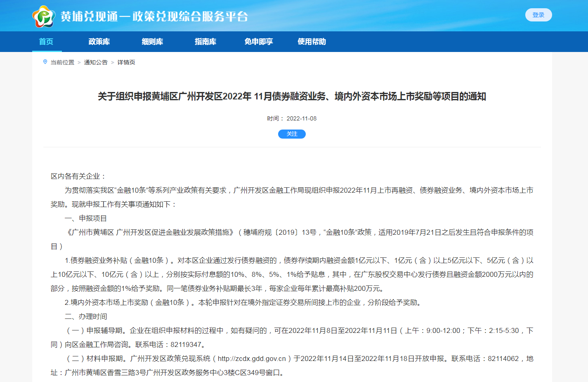Click the location pin icon in breadcrumb
This screenshot has height=382, width=588.
[45, 62]
